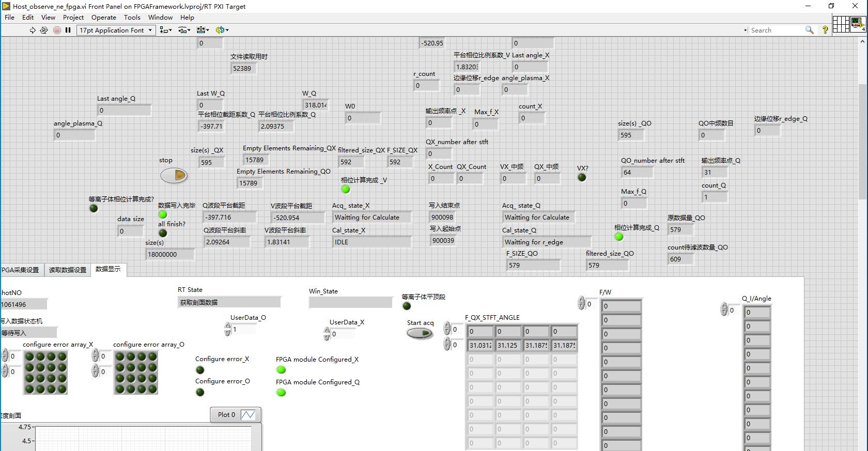
Task: Click the VI connector pane grid icon
Action: coord(841,24)
